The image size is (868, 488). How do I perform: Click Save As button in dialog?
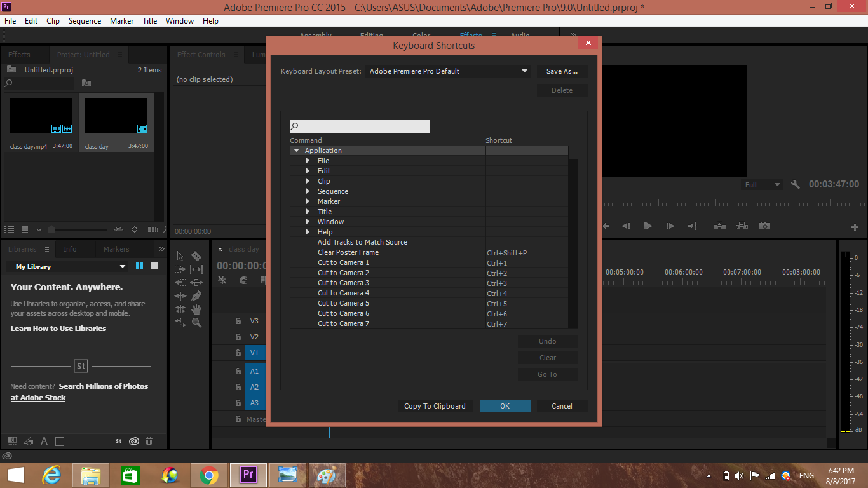[x=562, y=71]
